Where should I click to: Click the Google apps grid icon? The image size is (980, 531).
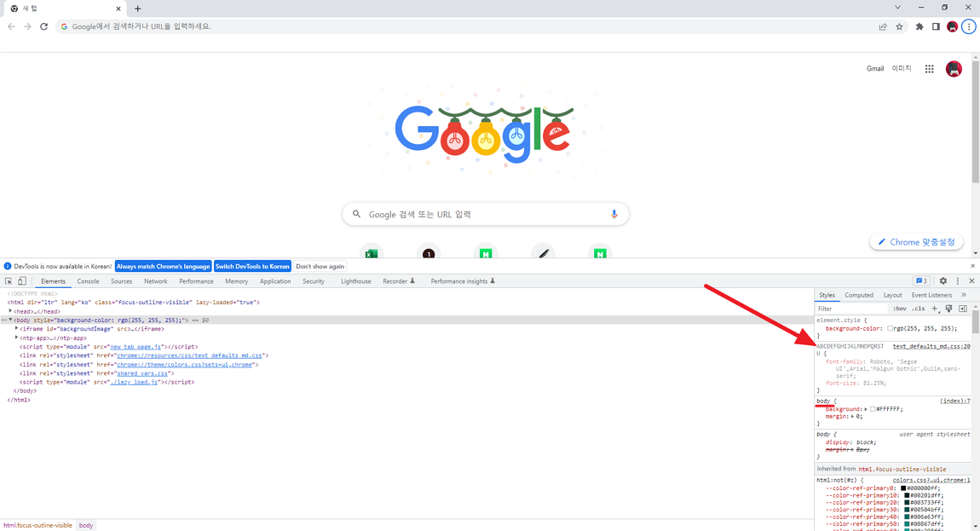[930, 69]
